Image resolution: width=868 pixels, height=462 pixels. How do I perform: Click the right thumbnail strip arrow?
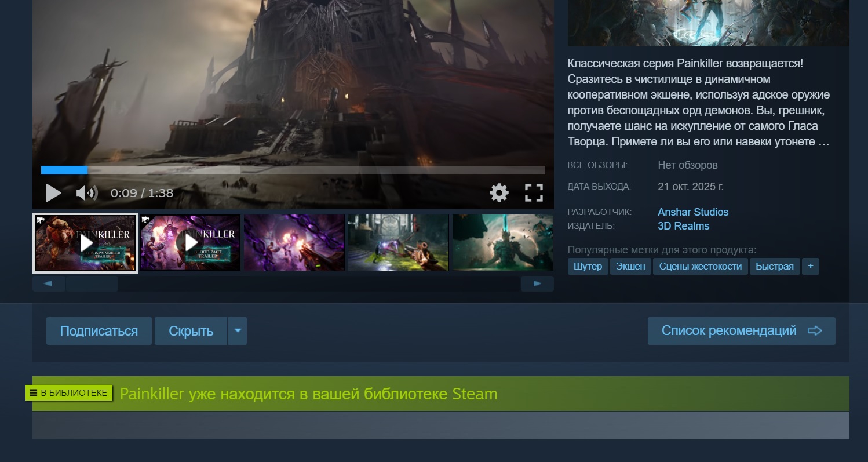click(537, 283)
